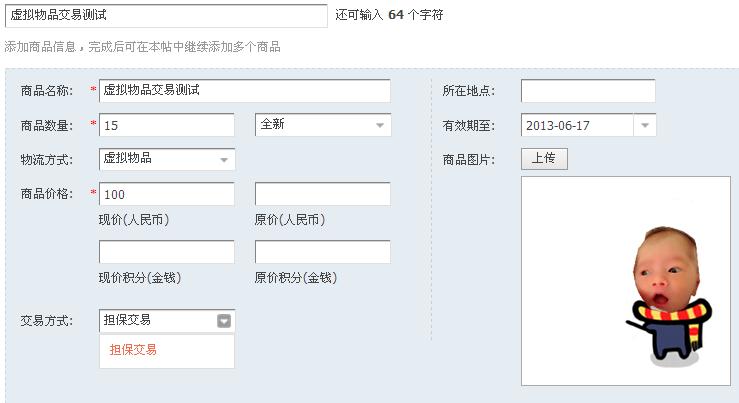Image resolution: width=739 pixels, height=403 pixels.
Task: Click the 上传 upload button
Action: coord(544,159)
